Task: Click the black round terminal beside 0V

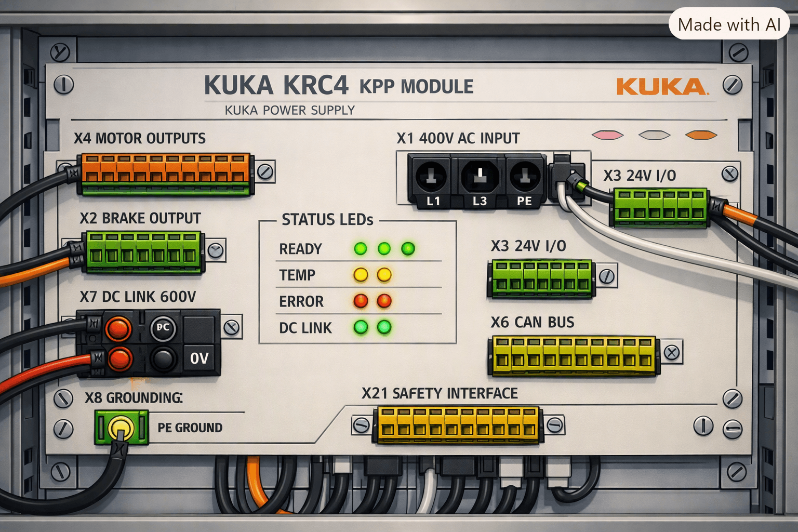Action: (164, 359)
